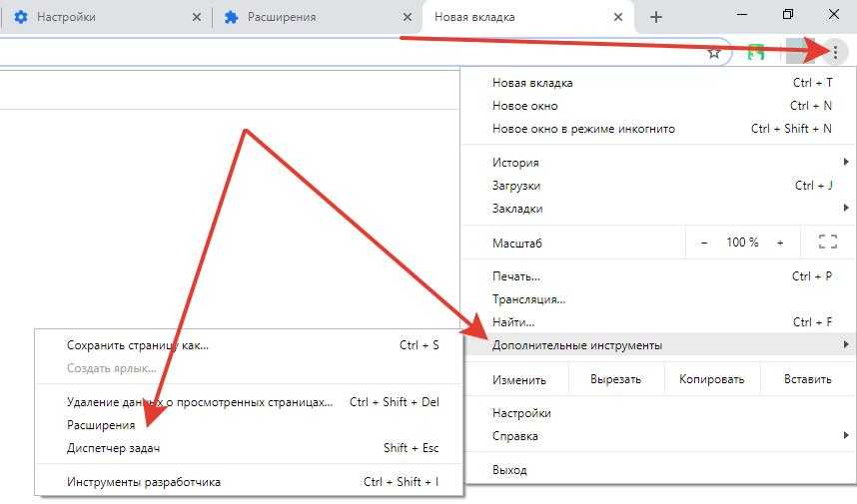Select Расширения in the tools submenu
This screenshot has width=857, height=504.
pyautogui.click(x=101, y=425)
